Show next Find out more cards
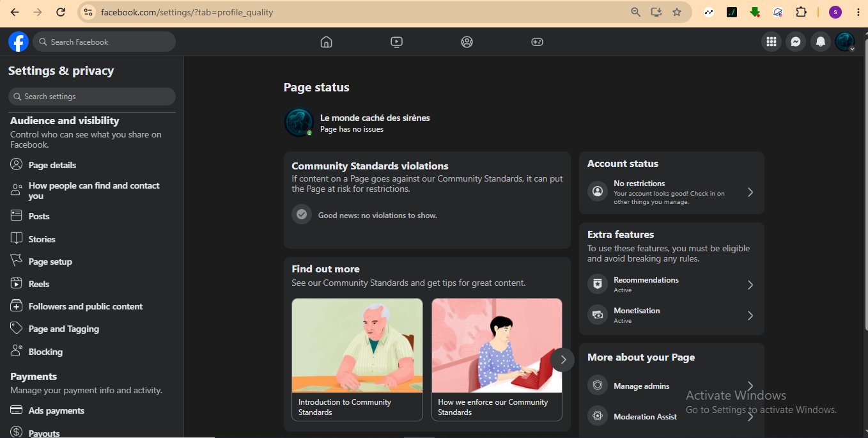Image resolution: width=868 pixels, height=438 pixels. tap(562, 360)
